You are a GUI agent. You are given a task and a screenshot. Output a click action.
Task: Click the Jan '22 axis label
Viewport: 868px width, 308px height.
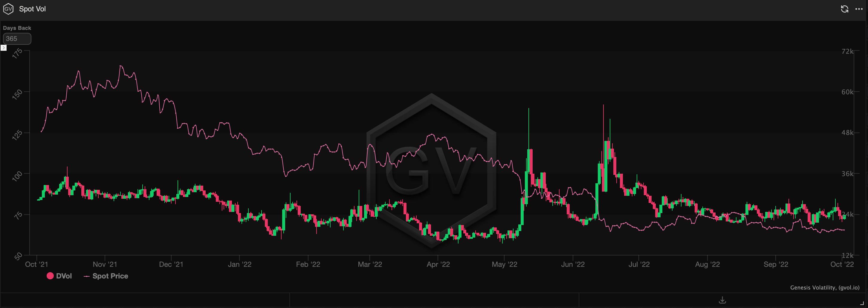[240, 264]
